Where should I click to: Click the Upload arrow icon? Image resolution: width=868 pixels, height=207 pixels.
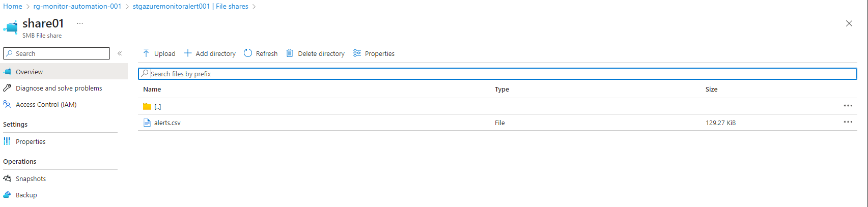coord(146,53)
